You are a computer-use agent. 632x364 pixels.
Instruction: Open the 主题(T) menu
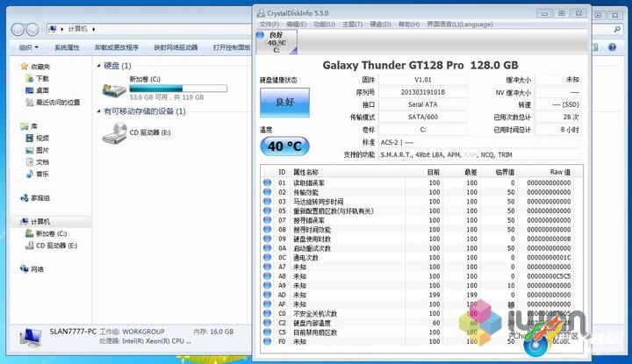(352, 25)
